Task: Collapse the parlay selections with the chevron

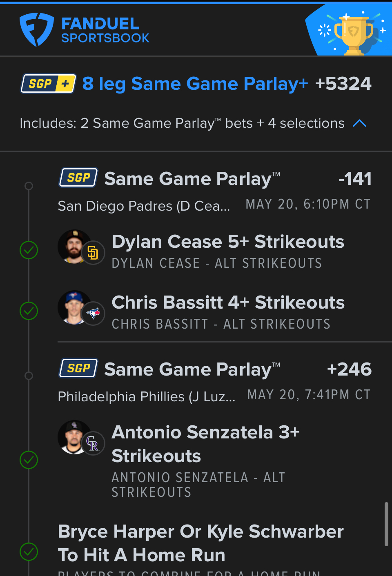Action: coord(359,123)
